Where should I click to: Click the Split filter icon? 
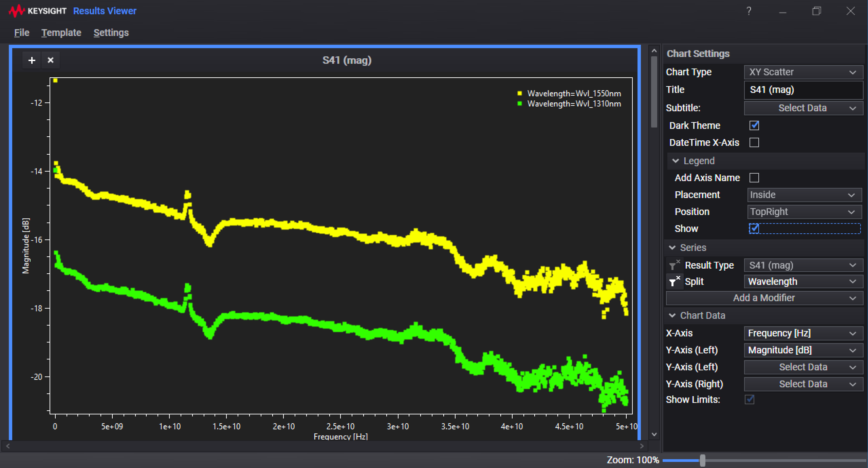click(x=673, y=281)
